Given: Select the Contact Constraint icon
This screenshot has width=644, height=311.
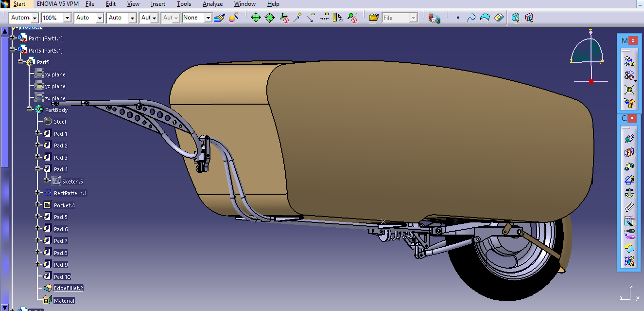Looking at the screenshot, I should 629,152.
